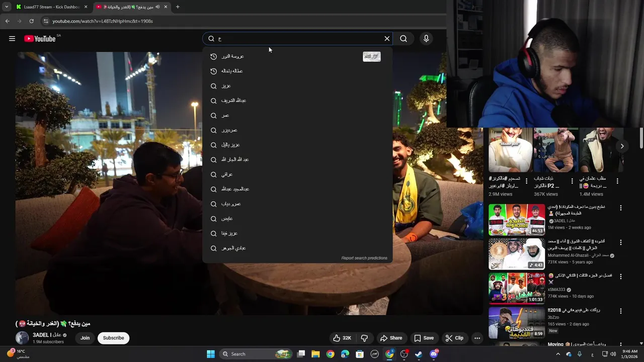The image size is (644, 362).
Task: Create a Clip with the scissors button
Action: coord(454,338)
